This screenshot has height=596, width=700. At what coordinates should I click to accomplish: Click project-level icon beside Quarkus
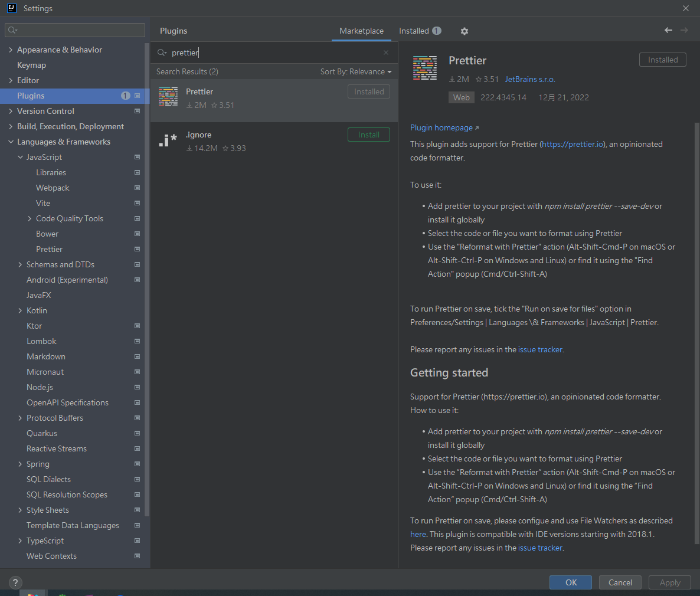pos(137,434)
